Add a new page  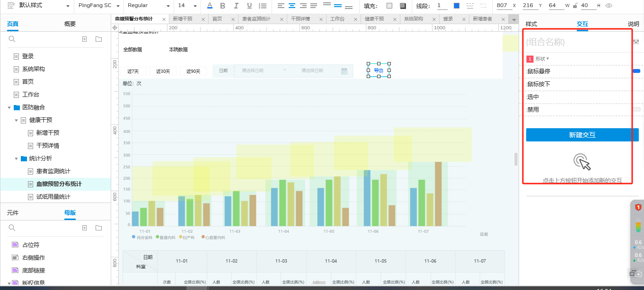click(x=85, y=39)
